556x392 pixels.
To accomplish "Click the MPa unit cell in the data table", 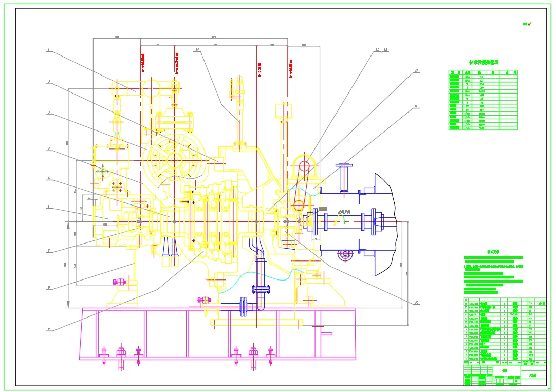I will click(467, 77).
